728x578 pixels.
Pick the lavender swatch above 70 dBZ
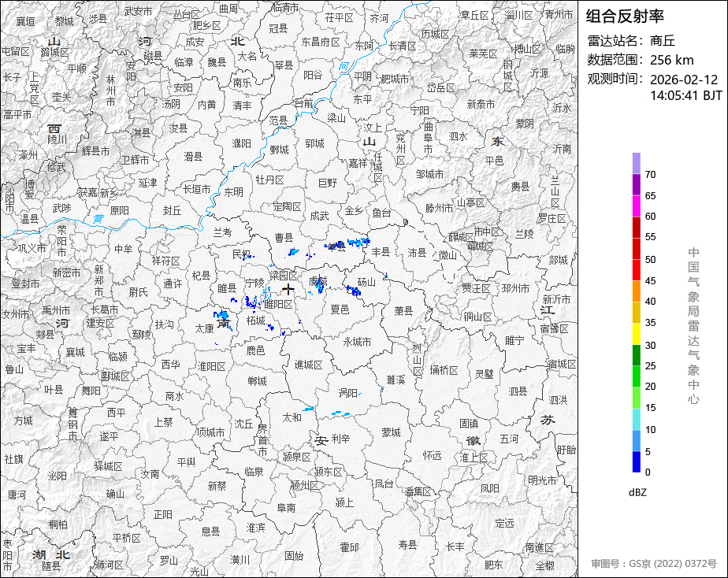[636, 163]
